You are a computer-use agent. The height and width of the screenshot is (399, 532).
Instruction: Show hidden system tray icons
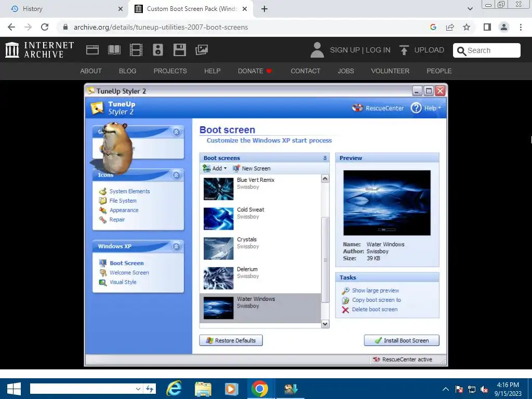click(x=446, y=389)
